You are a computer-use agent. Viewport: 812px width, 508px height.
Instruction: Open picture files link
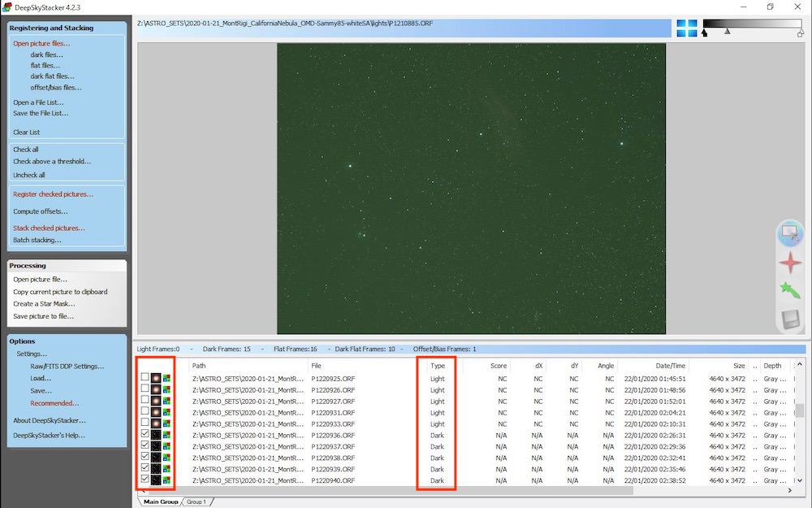click(x=41, y=44)
